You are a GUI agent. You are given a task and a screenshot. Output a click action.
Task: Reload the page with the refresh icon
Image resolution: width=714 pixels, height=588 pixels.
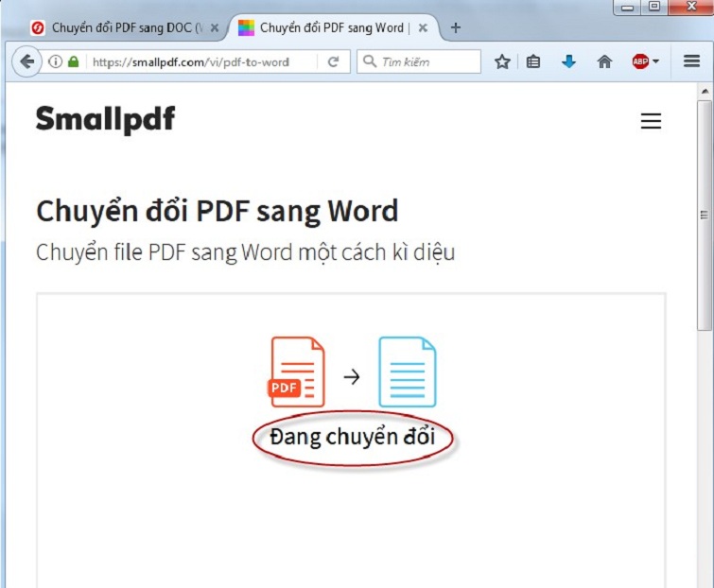click(x=333, y=62)
